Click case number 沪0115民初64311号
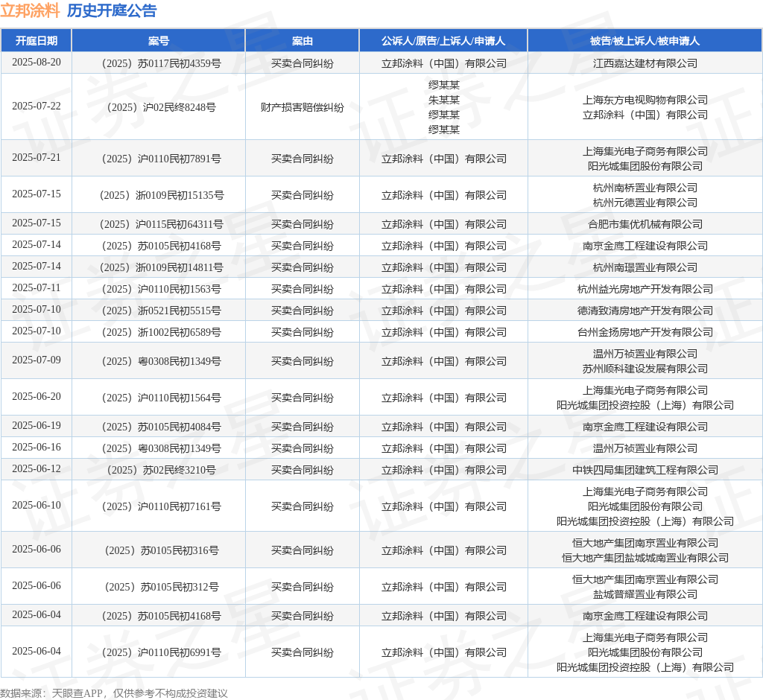Screen dimensions: 763x700 pyautogui.click(x=161, y=224)
